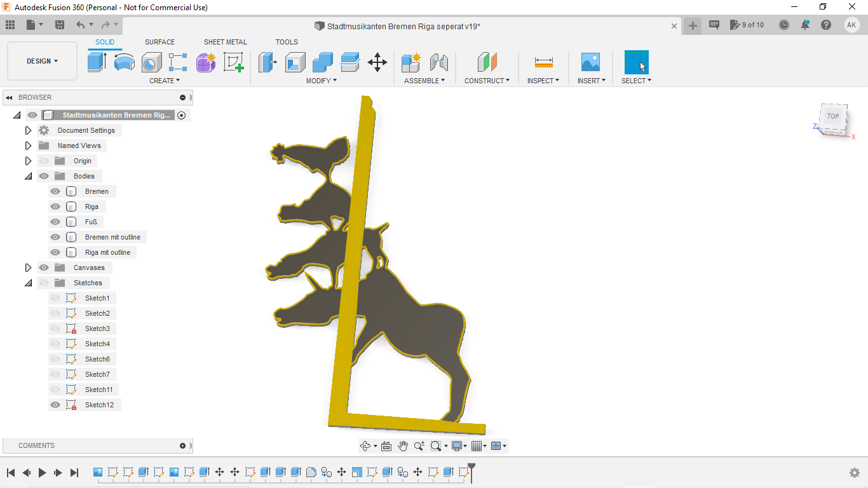868x488 pixels.
Task: Save the document with the disk icon
Action: pyautogui.click(x=60, y=25)
